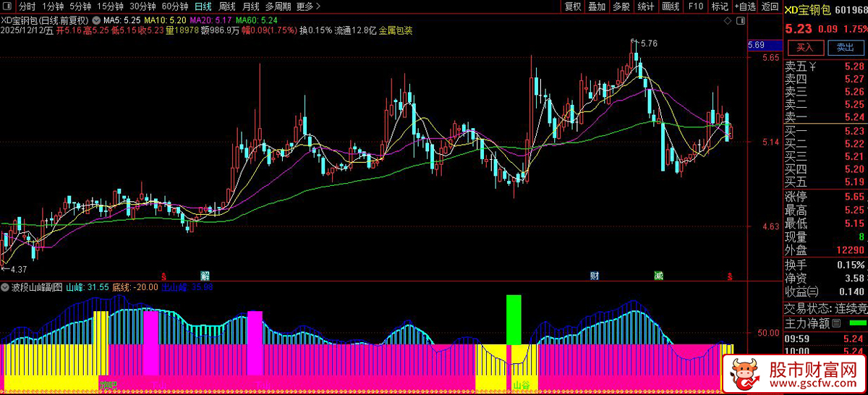868x395 pixels.
Task: Click the 金属包装 sector link
Action: 396,30
